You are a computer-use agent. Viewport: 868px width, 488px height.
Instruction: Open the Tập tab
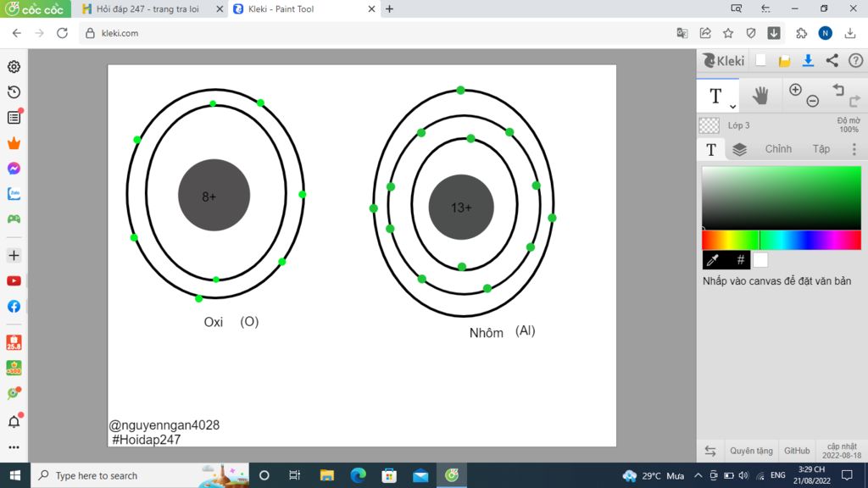[x=821, y=149]
